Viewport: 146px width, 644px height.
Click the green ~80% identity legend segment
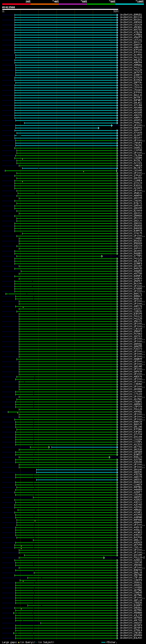tap(101, 4)
